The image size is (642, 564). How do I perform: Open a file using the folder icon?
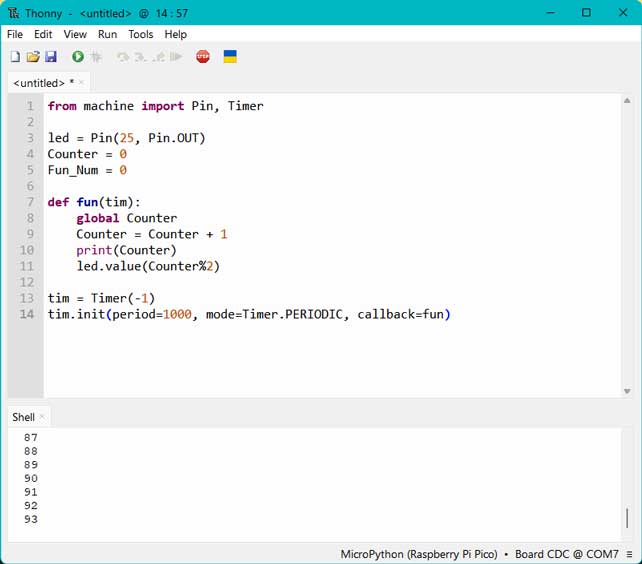click(x=33, y=57)
